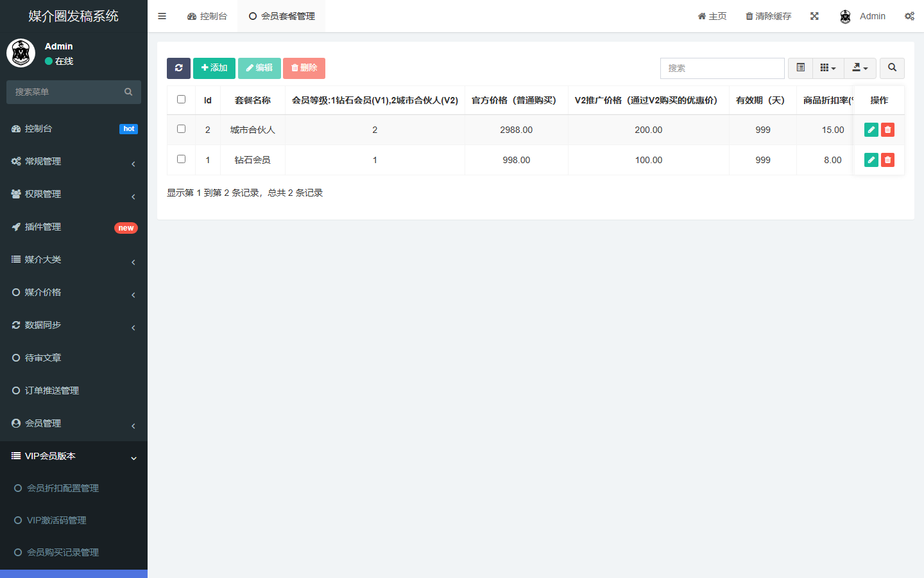Click the 套餐名称 column header
Image resolution: width=924 pixels, height=578 pixels.
click(253, 100)
